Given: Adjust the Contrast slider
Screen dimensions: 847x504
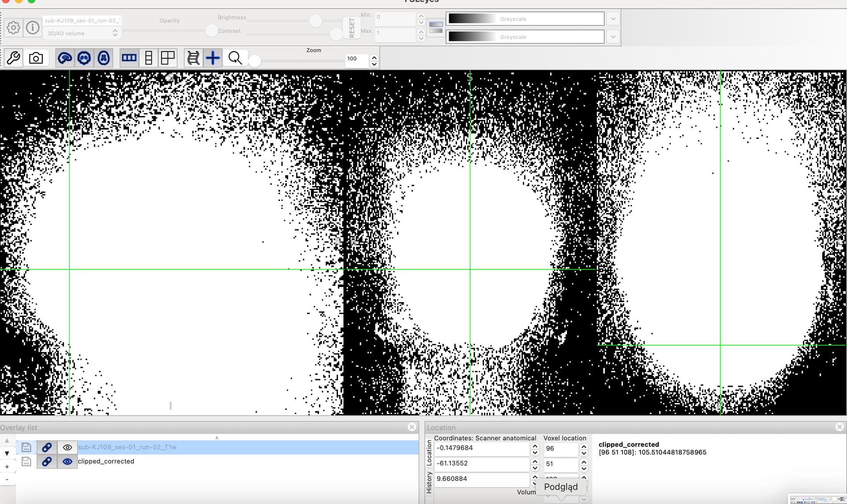Looking at the screenshot, I should [336, 34].
